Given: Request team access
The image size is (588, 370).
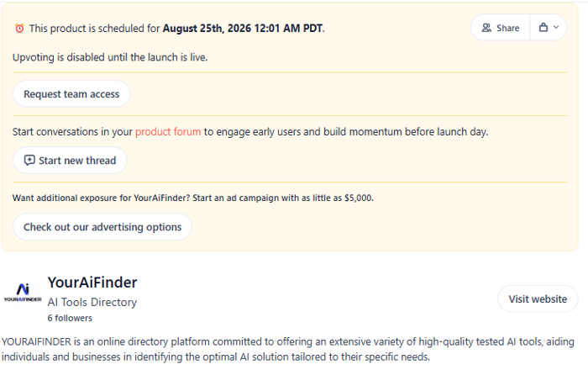Looking at the screenshot, I should [x=71, y=94].
